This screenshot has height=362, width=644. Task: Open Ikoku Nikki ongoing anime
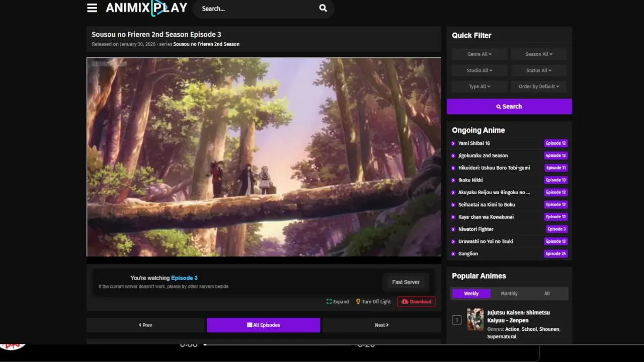(x=470, y=180)
